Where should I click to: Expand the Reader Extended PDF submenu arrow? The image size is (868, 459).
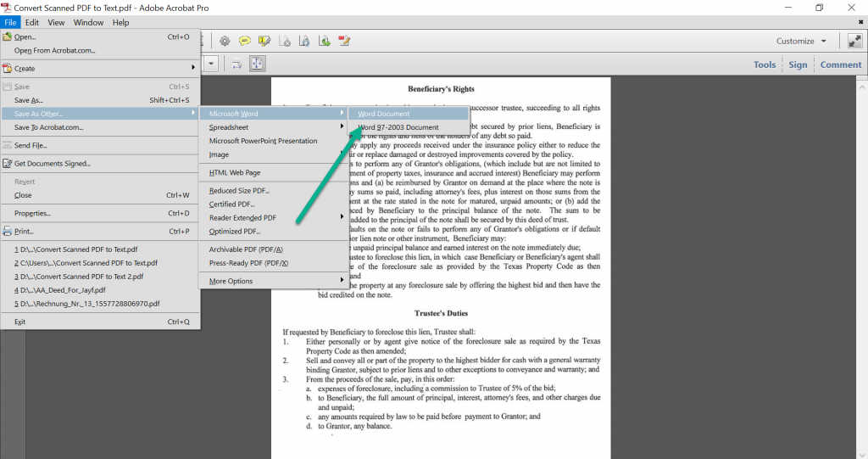click(x=342, y=216)
